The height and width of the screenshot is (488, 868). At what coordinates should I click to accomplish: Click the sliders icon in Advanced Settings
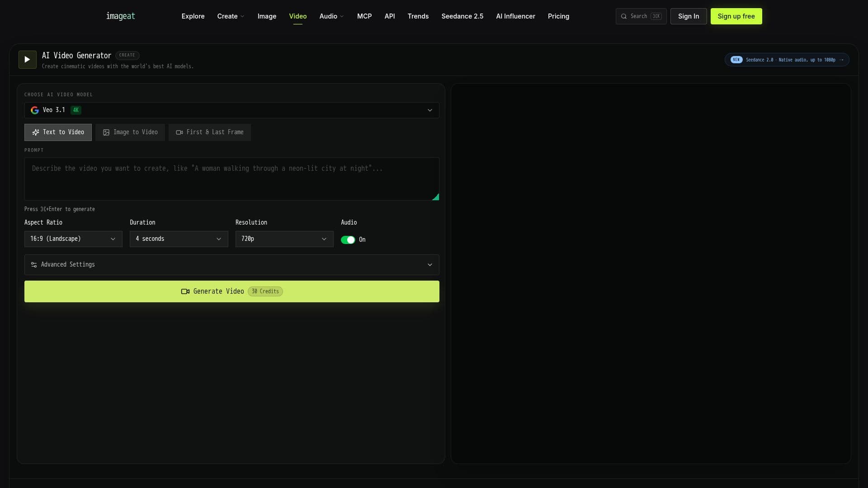click(x=34, y=265)
